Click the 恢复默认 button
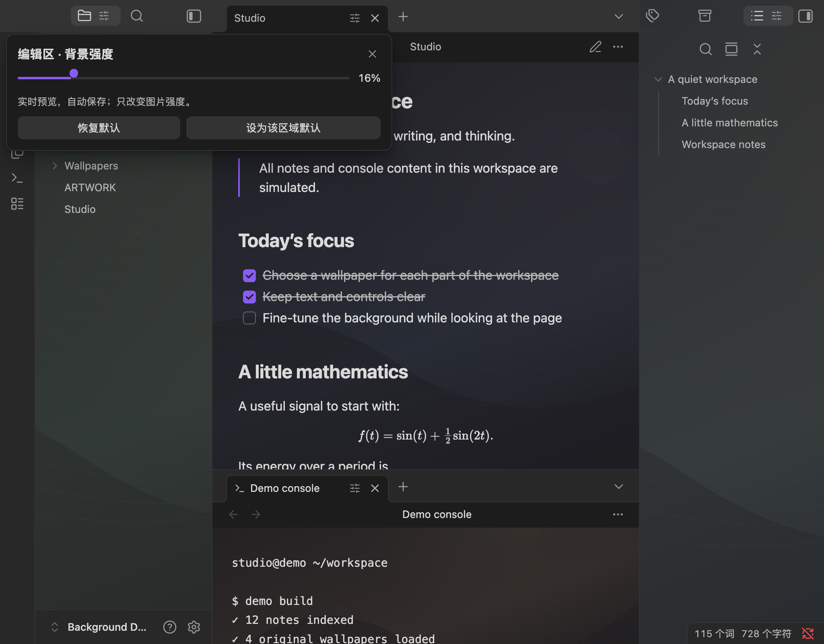The width and height of the screenshot is (824, 644). tap(99, 128)
